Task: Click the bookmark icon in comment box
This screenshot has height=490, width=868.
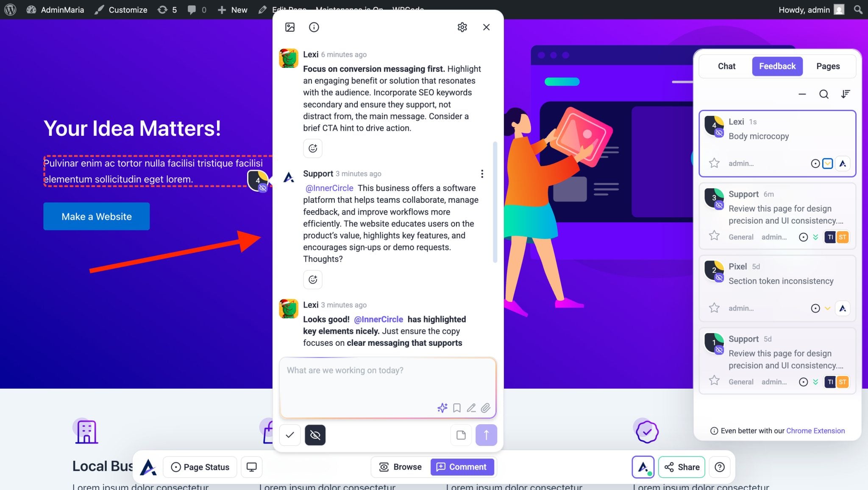Action: [457, 408]
